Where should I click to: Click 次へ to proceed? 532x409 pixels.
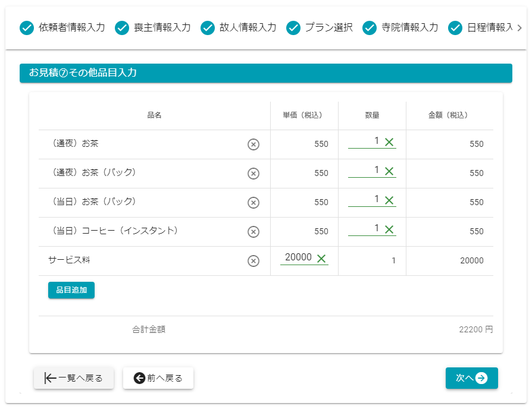pyautogui.click(x=471, y=378)
